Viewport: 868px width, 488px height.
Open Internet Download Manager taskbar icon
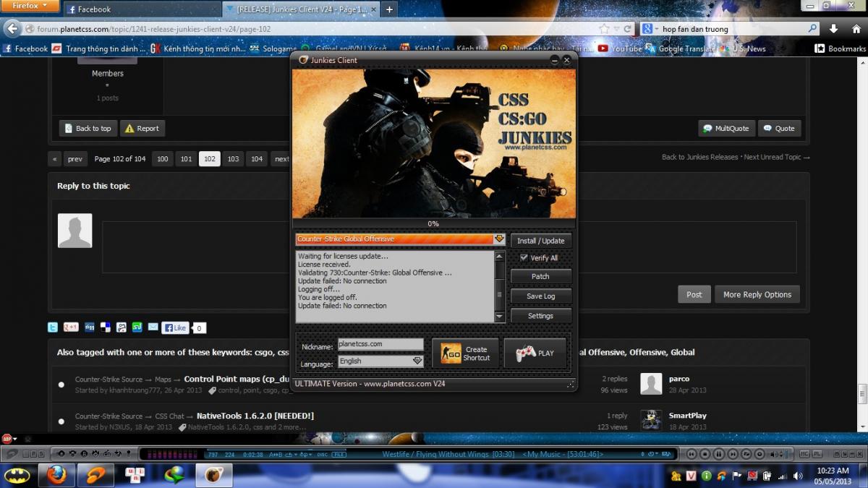[174, 475]
